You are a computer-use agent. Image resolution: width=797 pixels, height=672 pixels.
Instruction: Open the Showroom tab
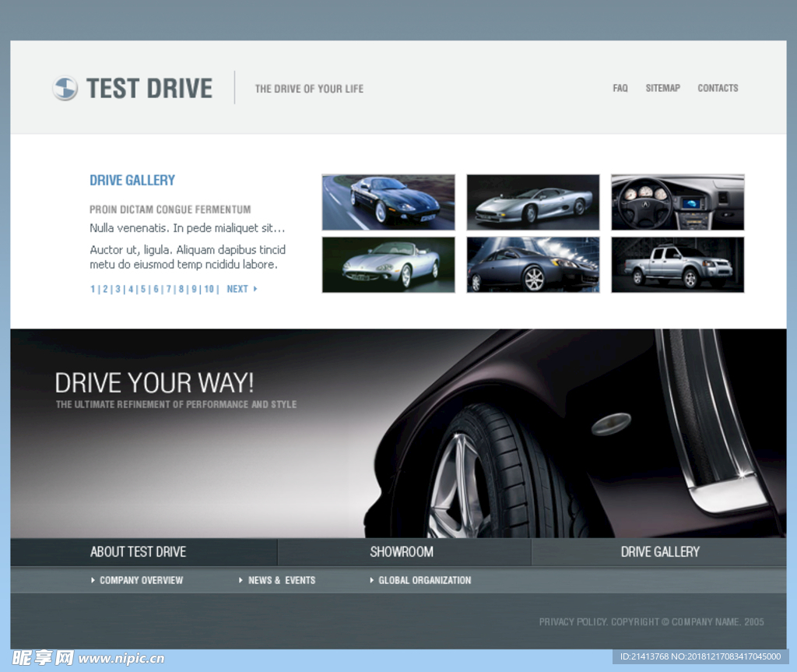(x=402, y=552)
